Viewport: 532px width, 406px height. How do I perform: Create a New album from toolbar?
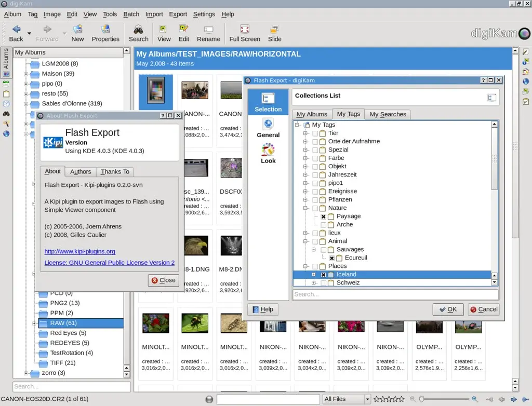pos(77,30)
